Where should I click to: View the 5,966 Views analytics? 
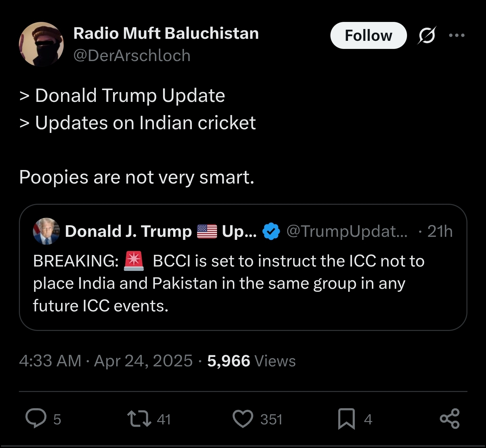[251, 361]
